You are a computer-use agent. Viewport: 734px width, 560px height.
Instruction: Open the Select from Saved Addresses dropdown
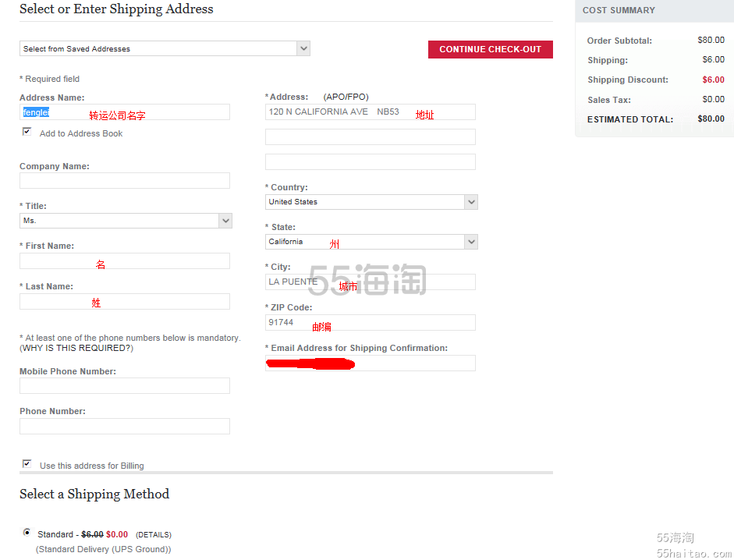point(165,48)
